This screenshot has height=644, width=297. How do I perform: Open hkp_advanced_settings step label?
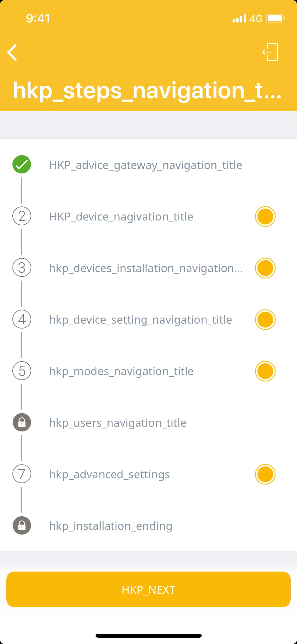(x=109, y=475)
